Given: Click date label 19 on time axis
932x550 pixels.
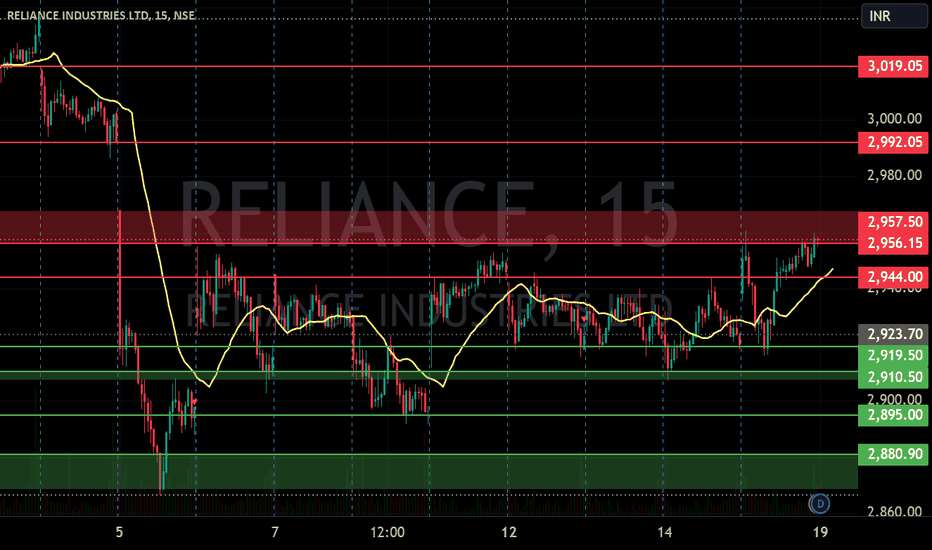Looking at the screenshot, I should tap(820, 532).
